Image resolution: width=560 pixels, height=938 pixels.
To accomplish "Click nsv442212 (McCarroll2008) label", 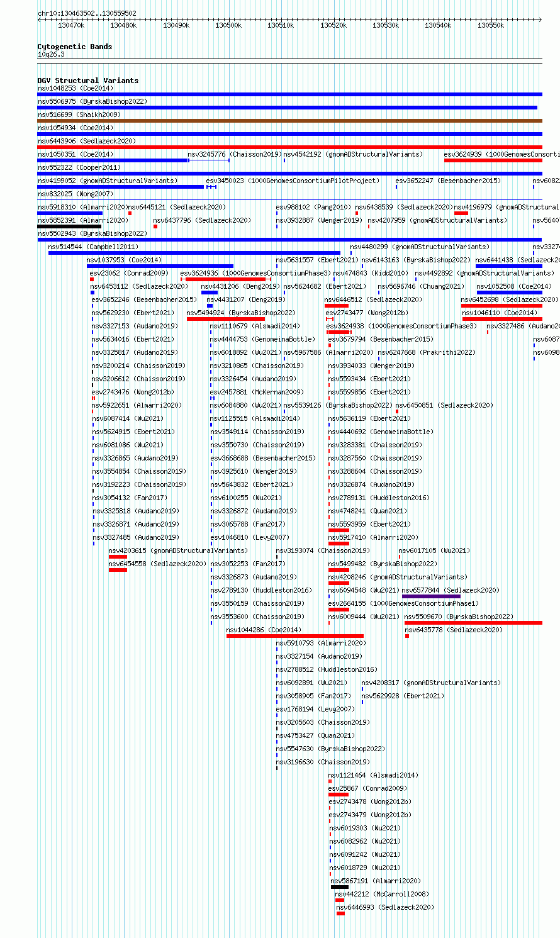I will click(x=382, y=895).
